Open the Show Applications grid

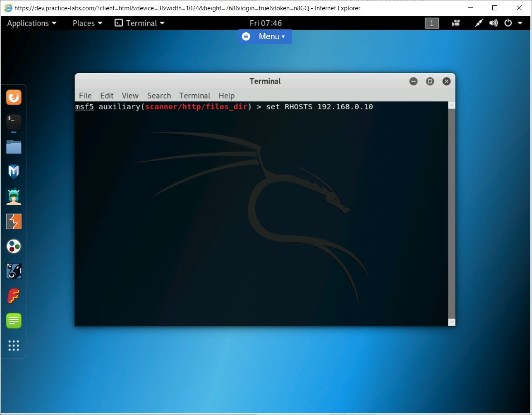click(14, 346)
